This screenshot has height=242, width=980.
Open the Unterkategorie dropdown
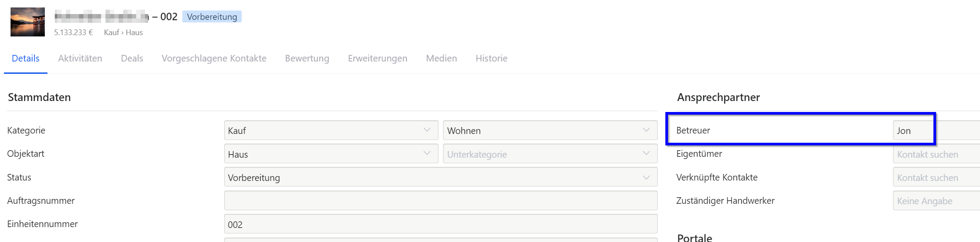(550, 154)
